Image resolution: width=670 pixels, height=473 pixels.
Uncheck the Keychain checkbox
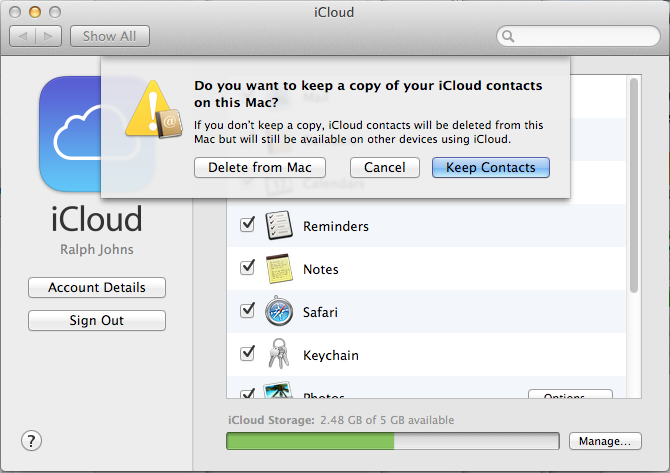coord(248,355)
